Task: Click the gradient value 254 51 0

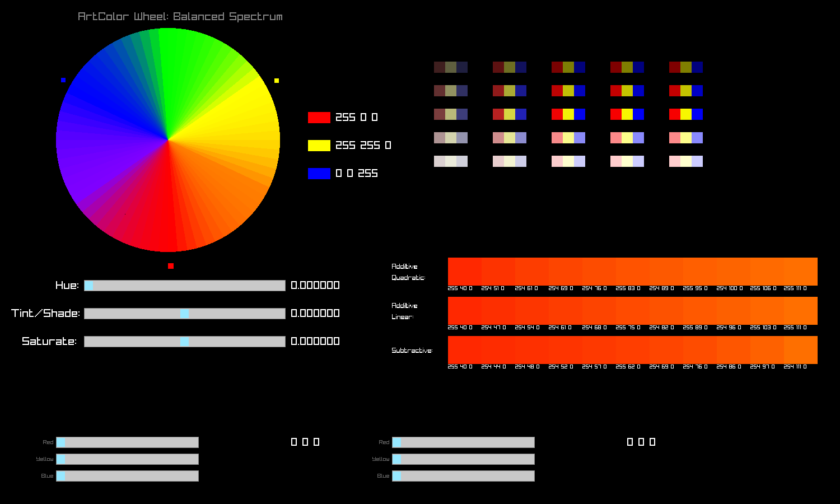Action: pyautogui.click(x=493, y=288)
